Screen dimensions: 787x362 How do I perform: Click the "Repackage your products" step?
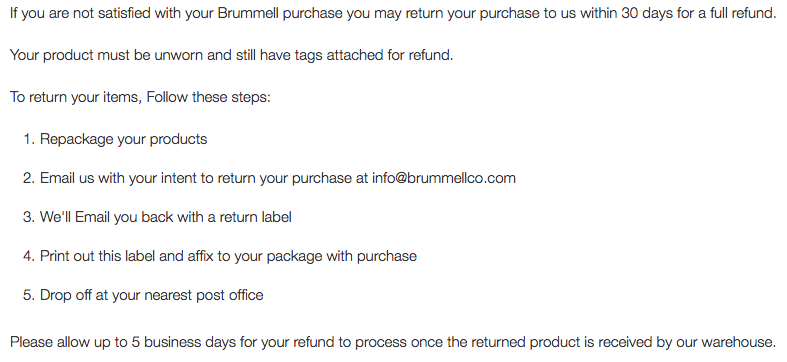(x=123, y=139)
